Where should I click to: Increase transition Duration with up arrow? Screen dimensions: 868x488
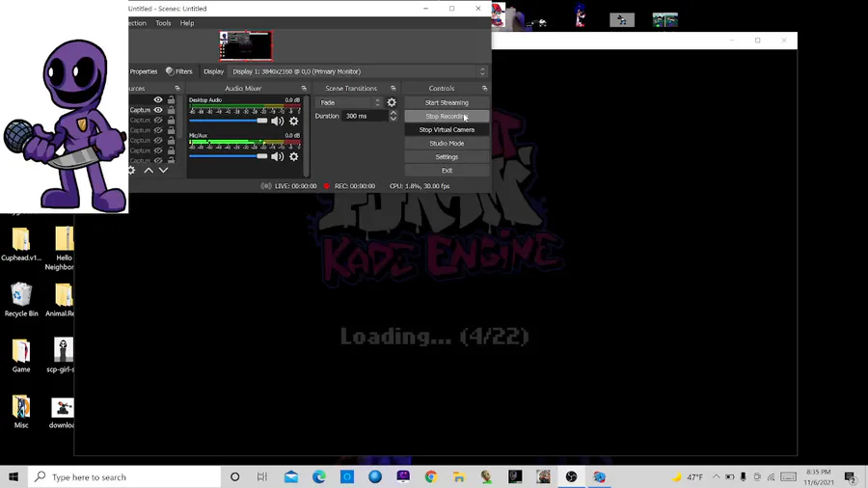pyautogui.click(x=393, y=113)
